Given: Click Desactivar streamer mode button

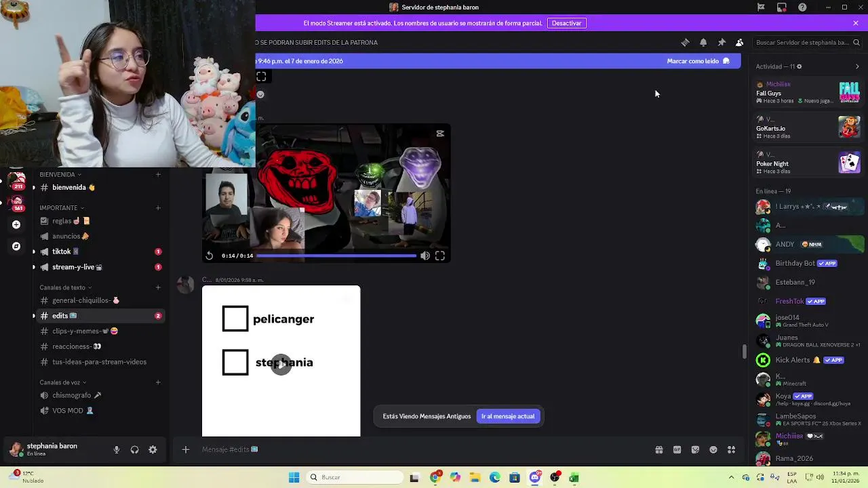Looking at the screenshot, I should 566,23.
